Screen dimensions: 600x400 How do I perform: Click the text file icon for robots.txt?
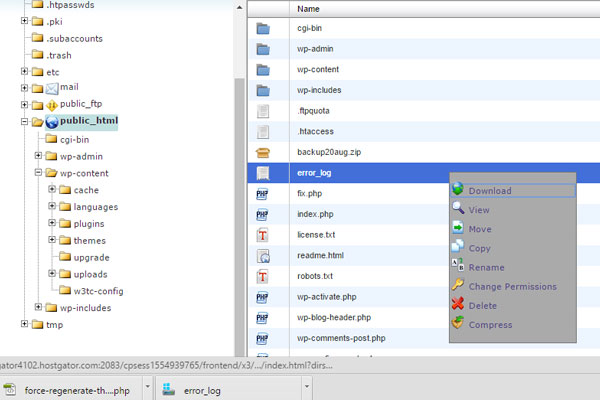point(263,276)
